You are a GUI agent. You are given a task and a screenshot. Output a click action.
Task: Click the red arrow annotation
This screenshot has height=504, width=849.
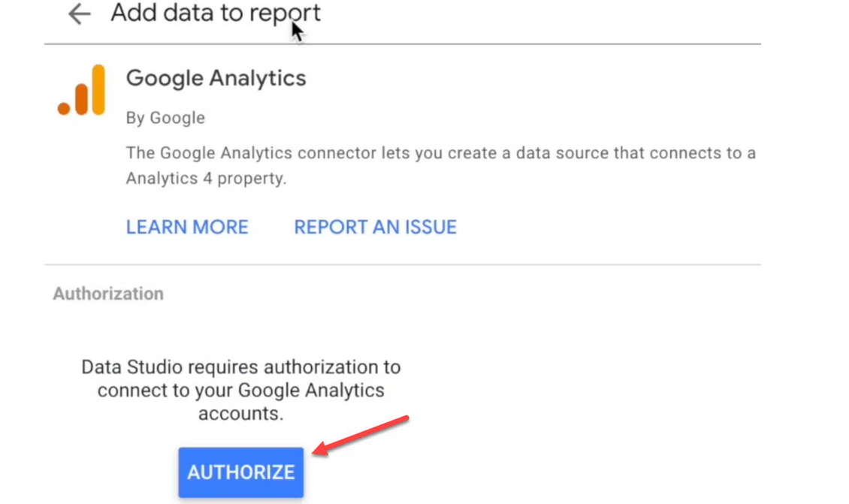point(361,435)
